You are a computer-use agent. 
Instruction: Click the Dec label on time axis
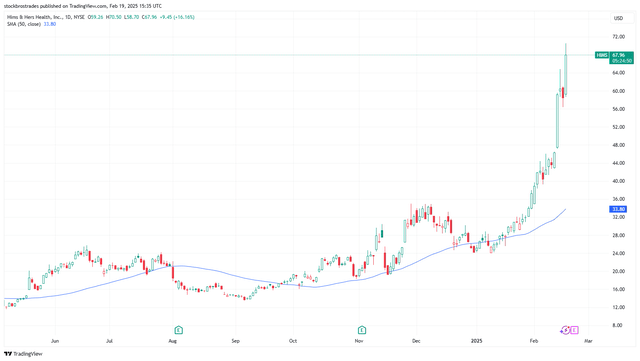(416, 341)
